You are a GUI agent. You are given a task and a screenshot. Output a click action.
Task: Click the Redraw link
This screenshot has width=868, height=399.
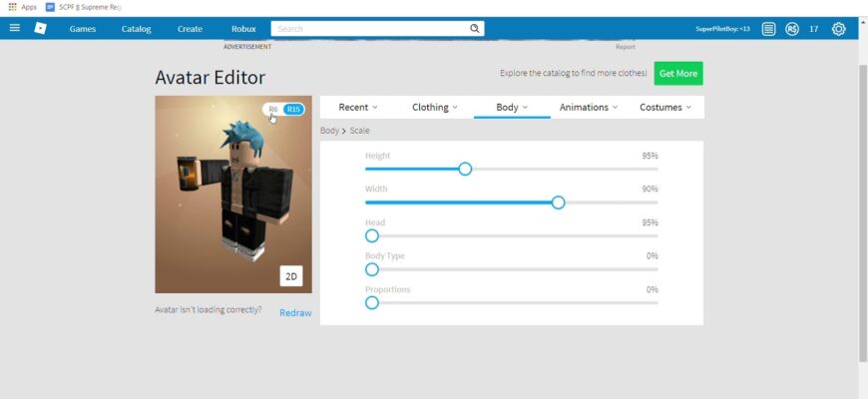[295, 312]
